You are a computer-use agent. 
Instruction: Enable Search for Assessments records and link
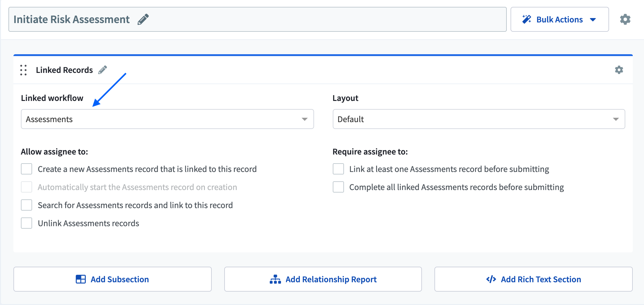(27, 205)
